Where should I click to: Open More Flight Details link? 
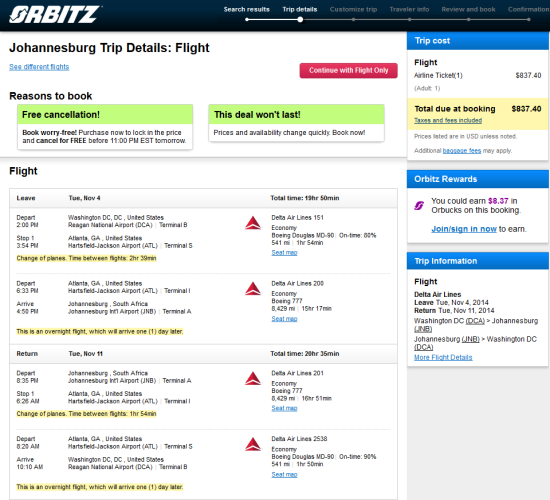click(443, 357)
